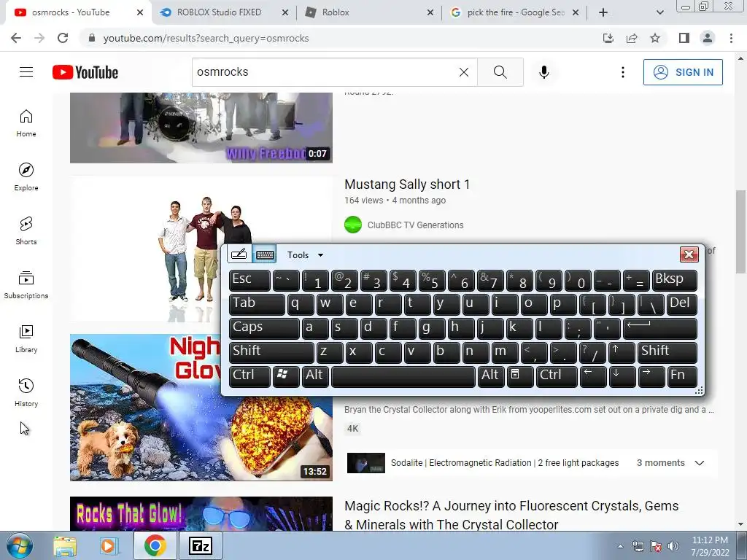
Task: Open Explore in the sidebar
Action: 26,177
